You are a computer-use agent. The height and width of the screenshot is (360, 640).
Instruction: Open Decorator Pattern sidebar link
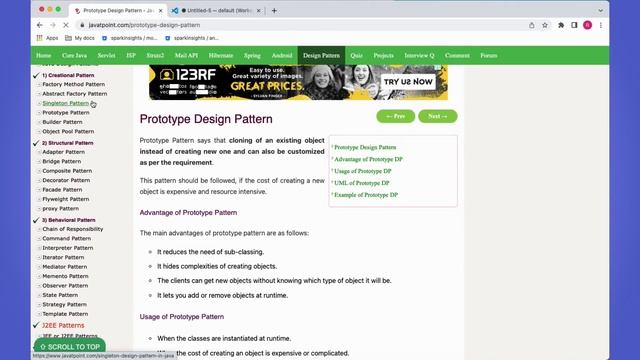[66, 180]
